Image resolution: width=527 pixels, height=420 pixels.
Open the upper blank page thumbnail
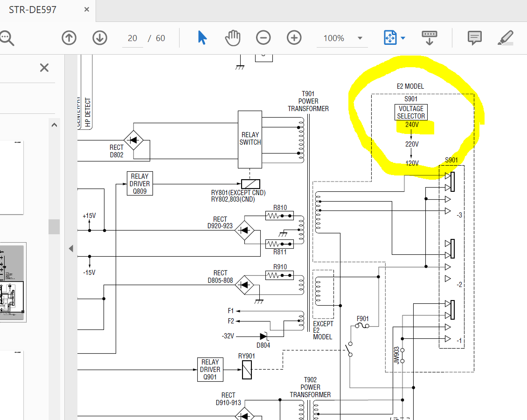(x=11, y=177)
